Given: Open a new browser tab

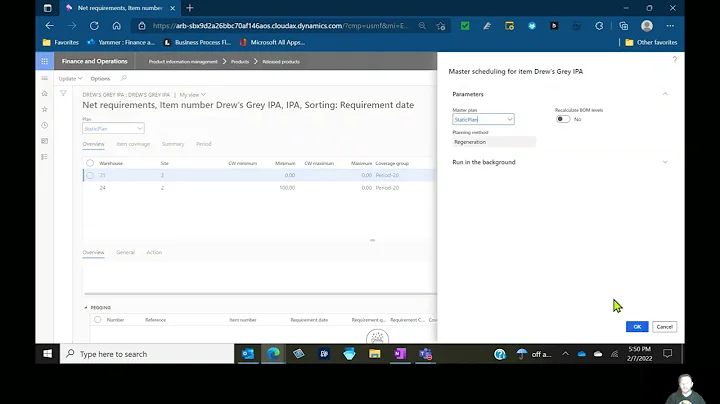Looking at the screenshot, I should coord(190,8).
